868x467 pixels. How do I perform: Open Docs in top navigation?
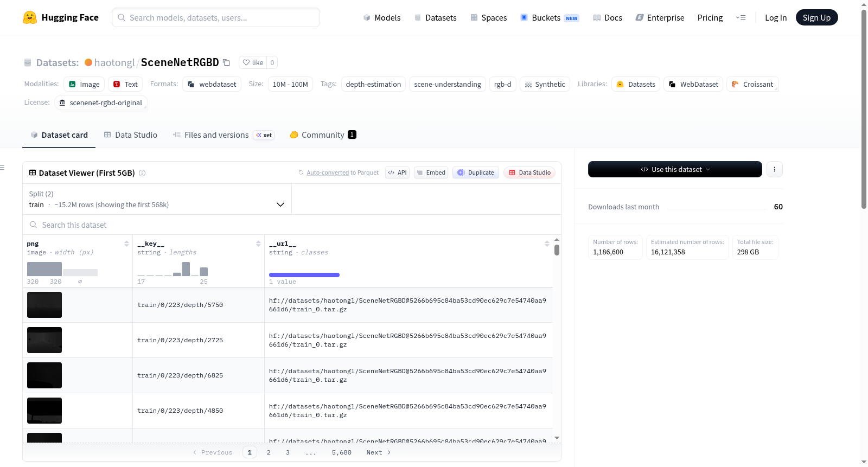pyautogui.click(x=607, y=17)
